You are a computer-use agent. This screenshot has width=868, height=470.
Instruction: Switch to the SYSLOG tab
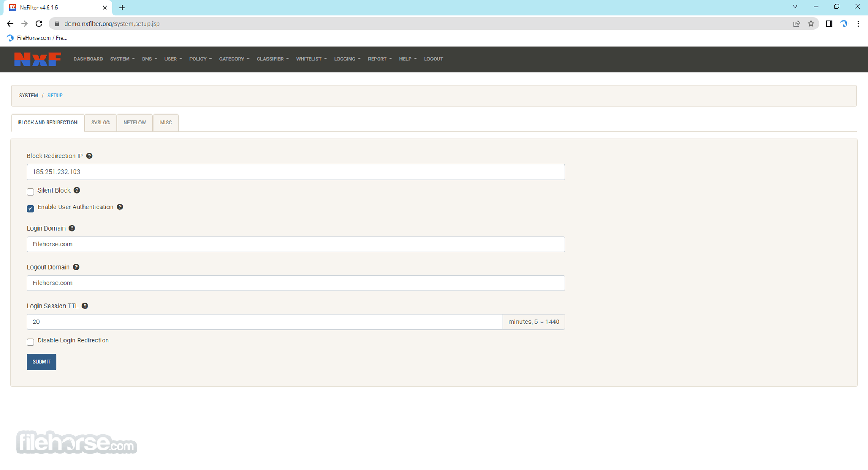click(x=100, y=123)
